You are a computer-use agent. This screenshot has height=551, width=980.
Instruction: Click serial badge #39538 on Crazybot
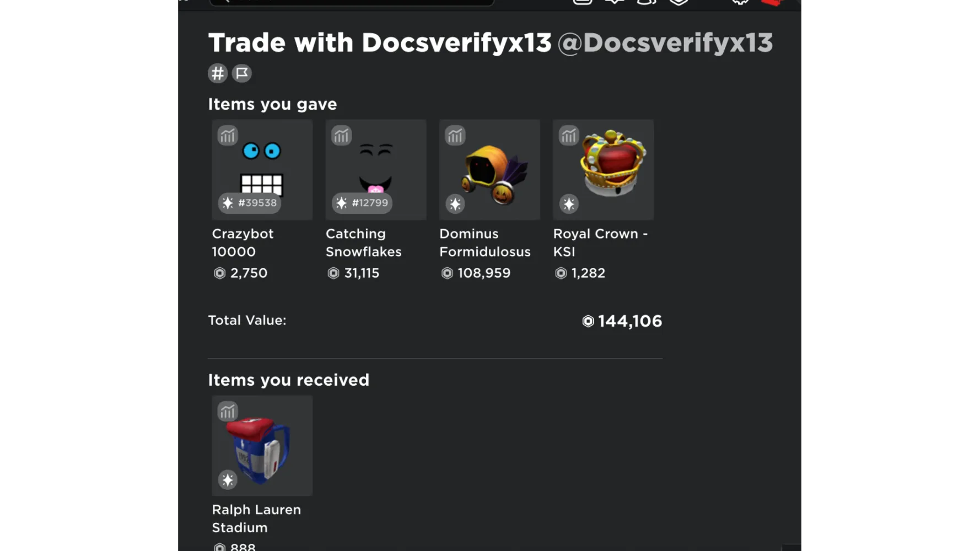(250, 203)
